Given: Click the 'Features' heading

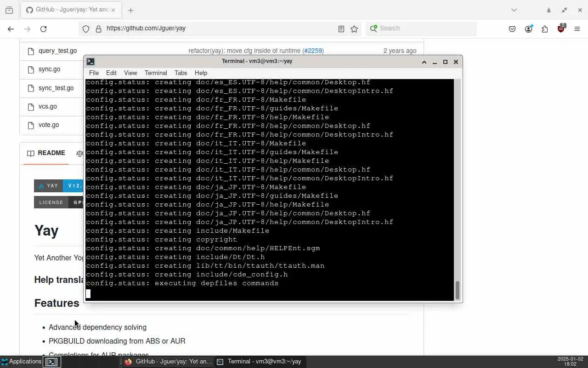Looking at the screenshot, I should click(x=57, y=303).
